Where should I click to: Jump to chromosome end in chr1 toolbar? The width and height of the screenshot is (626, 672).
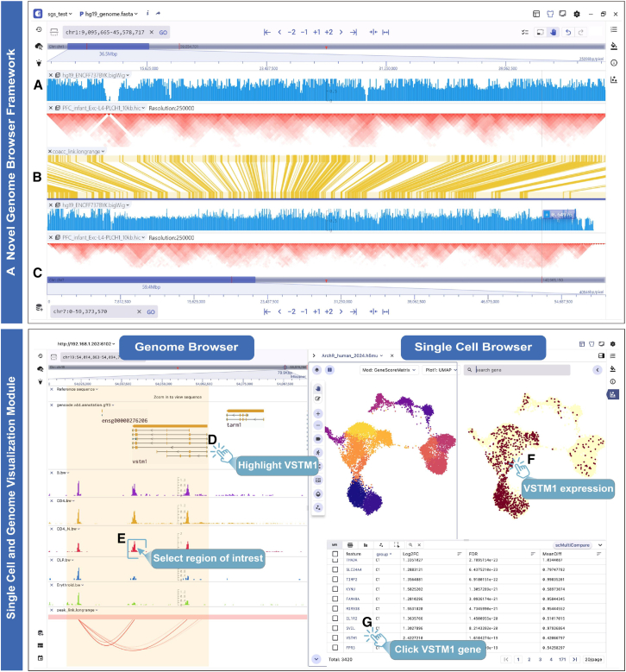(x=354, y=32)
